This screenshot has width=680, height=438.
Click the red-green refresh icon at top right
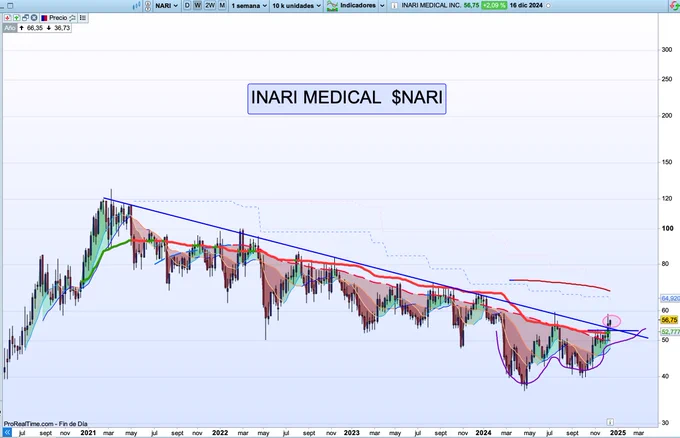(674, 5)
